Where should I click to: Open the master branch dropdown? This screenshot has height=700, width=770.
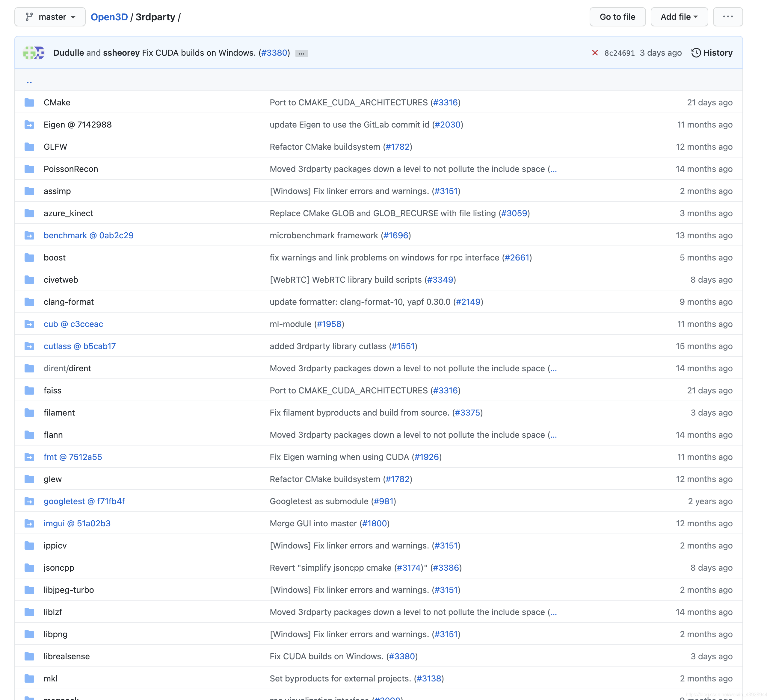[x=50, y=17]
